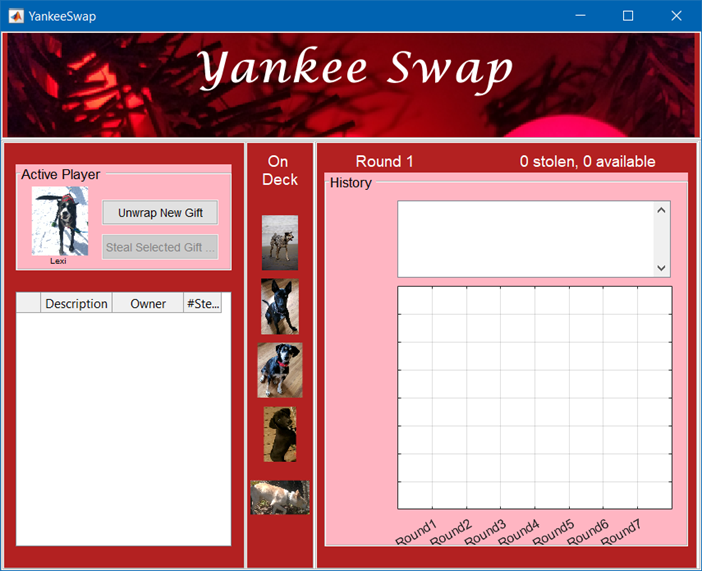Viewport: 702px width, 571px height.
Task: Click the empty gift table body
Action: (123, 430)
